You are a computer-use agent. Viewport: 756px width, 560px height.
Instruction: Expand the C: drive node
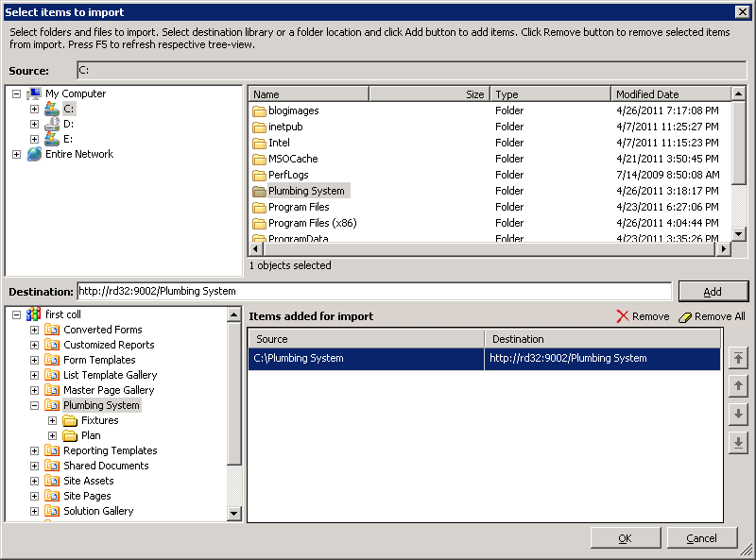click(34, 109)
